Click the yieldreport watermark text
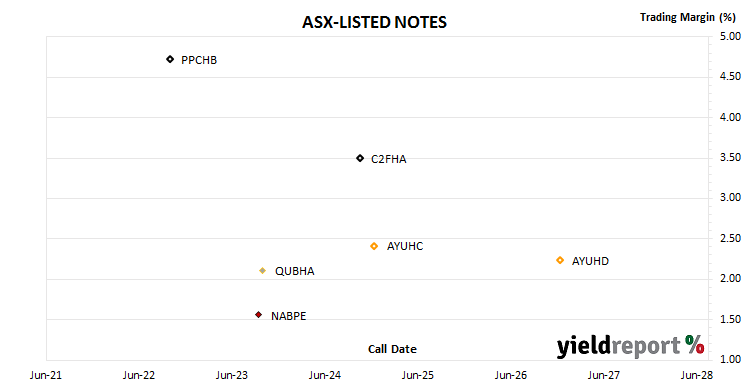The height and width of the screenshot is (391, 750). tap(618, 346)
